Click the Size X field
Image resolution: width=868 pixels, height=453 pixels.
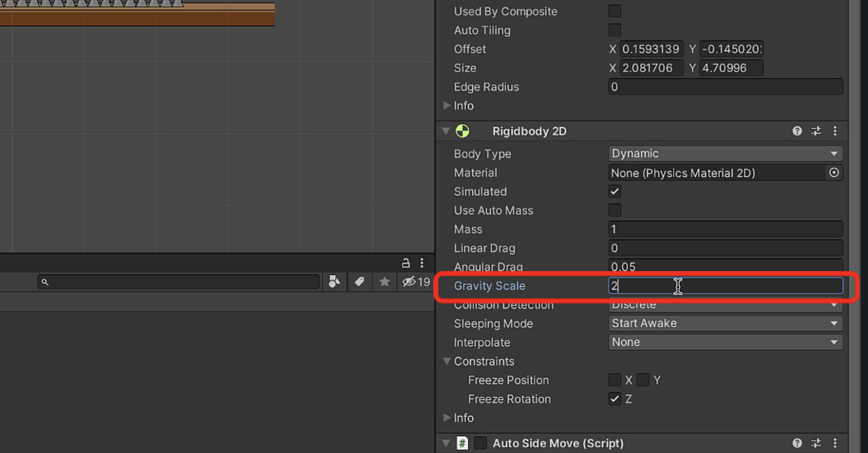652,68
